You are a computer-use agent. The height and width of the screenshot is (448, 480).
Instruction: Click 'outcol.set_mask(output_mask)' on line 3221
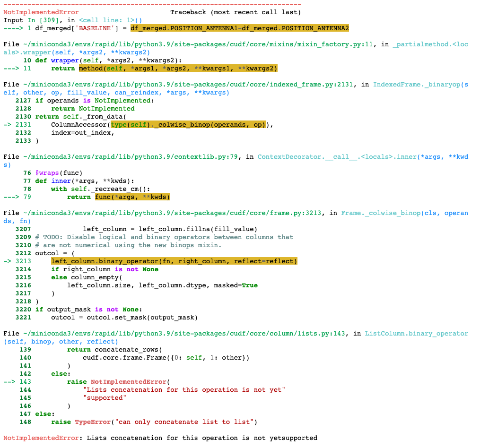click(142, 318)
